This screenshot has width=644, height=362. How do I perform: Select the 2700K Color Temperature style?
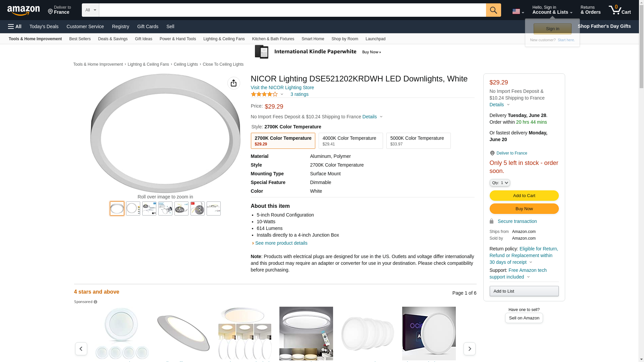[283, 141]
